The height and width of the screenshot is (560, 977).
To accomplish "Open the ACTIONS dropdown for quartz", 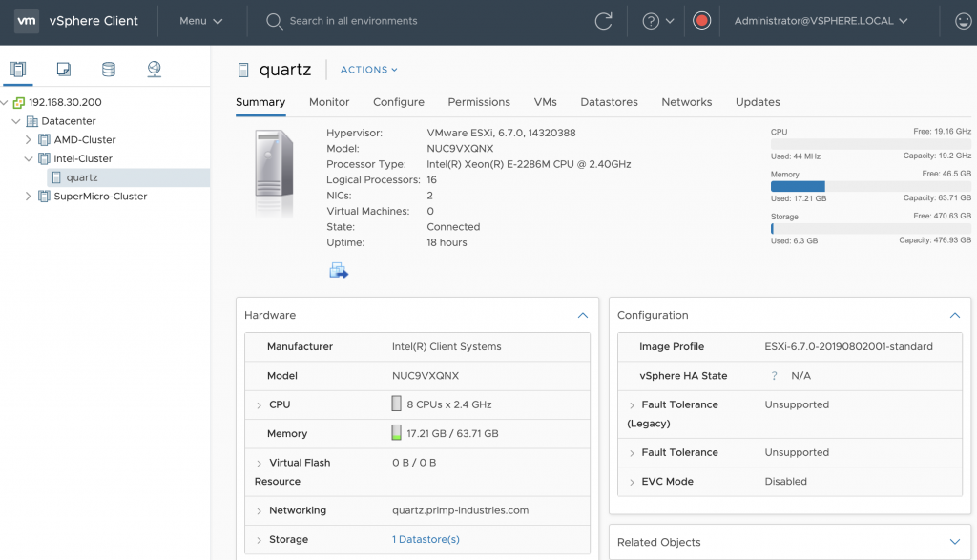I will tap(369, 70).
